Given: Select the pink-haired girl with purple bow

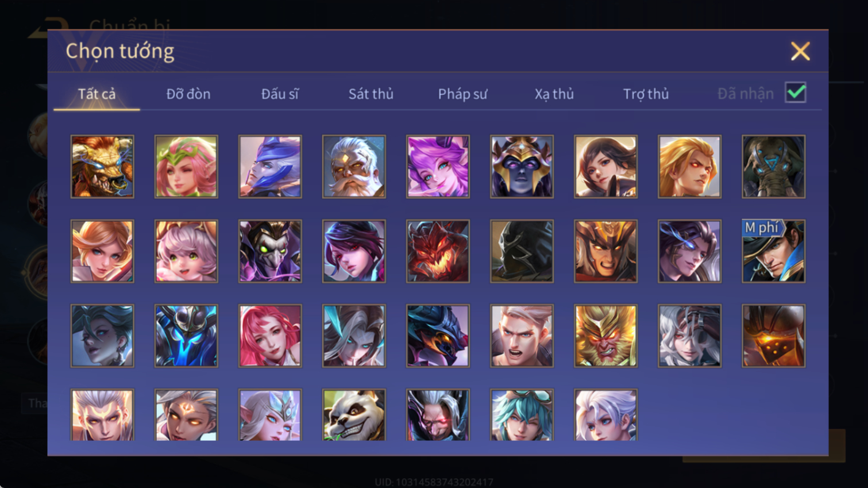Looking at the screenshot, I should (x=438, y=167).
